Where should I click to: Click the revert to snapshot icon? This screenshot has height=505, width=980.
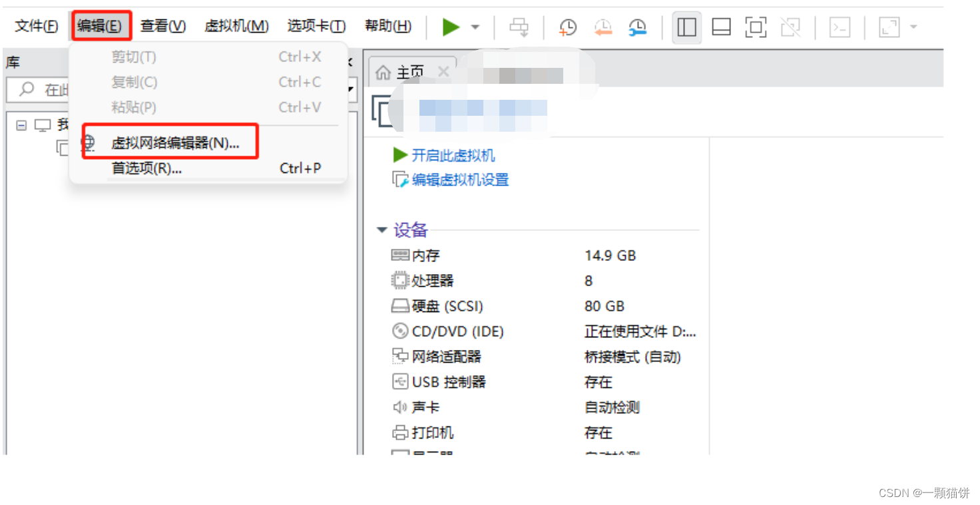tap(603, 27)
